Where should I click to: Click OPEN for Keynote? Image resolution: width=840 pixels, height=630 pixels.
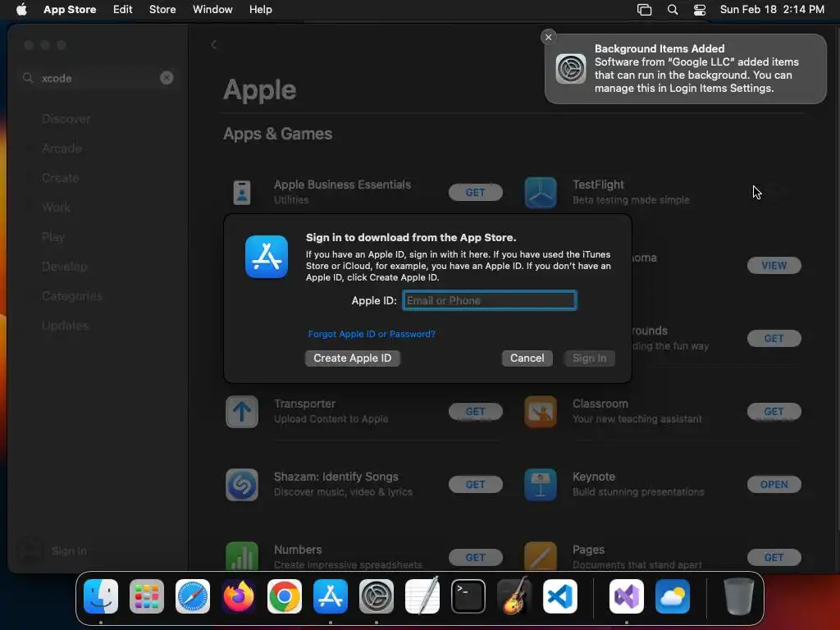[x=774, y=484]
